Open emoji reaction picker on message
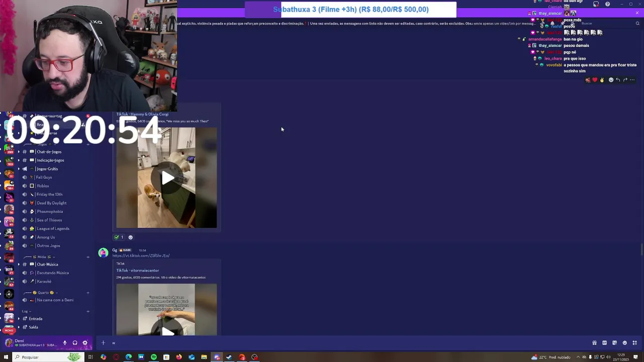 coord(611,80)
